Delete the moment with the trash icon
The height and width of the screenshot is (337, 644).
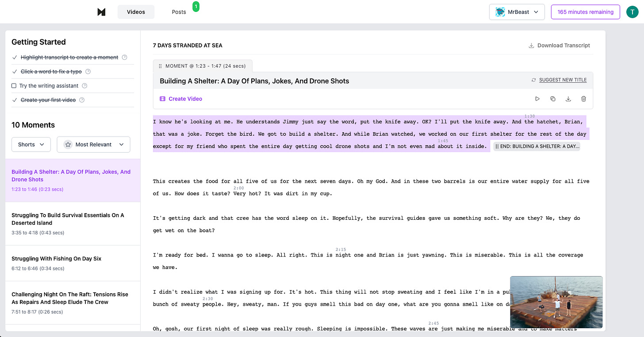(x=584, y=99)
